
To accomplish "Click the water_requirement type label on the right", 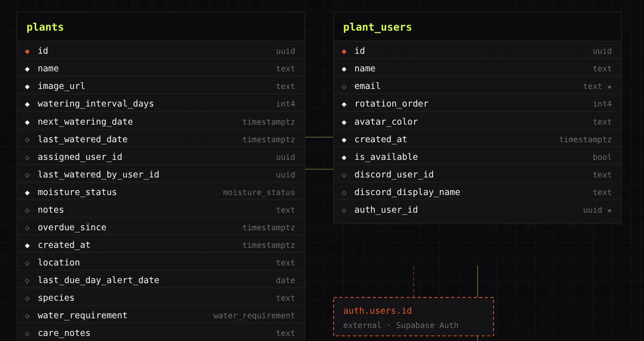I will pyautogui.click(x=254, y=316).
